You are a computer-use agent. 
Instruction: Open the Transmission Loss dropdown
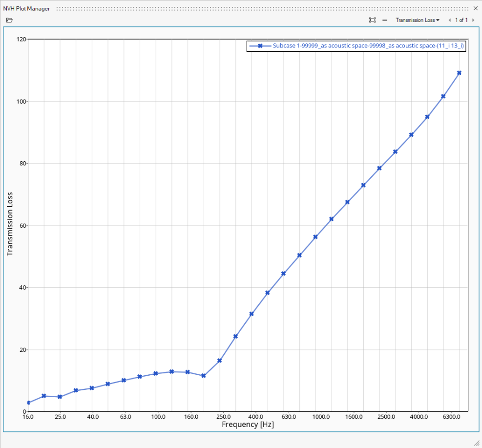pyautogui.click(x=418, y=20)
